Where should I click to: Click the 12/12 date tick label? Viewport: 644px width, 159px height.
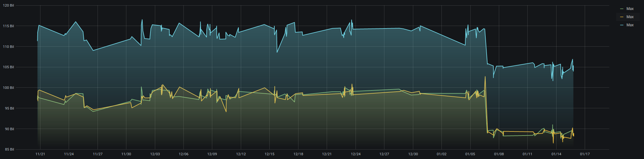point(241,154)
